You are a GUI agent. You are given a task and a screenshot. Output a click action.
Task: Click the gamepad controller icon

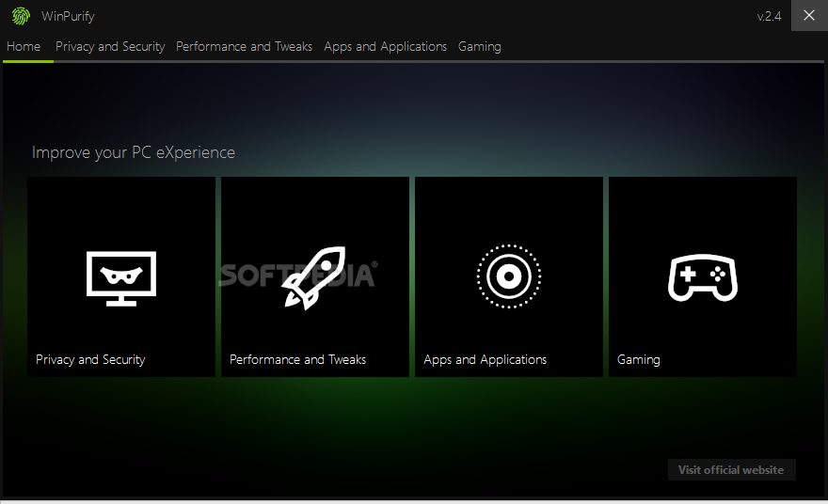point(702,277)
